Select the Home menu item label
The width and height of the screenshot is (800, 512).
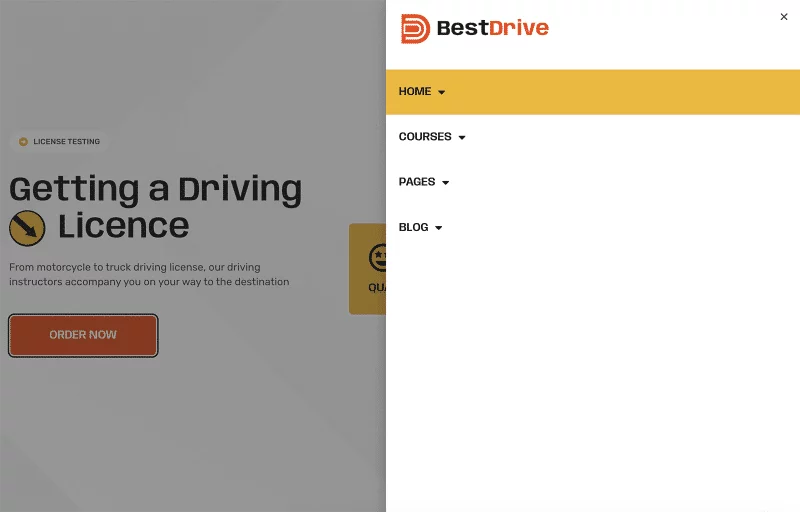(414, 92)
